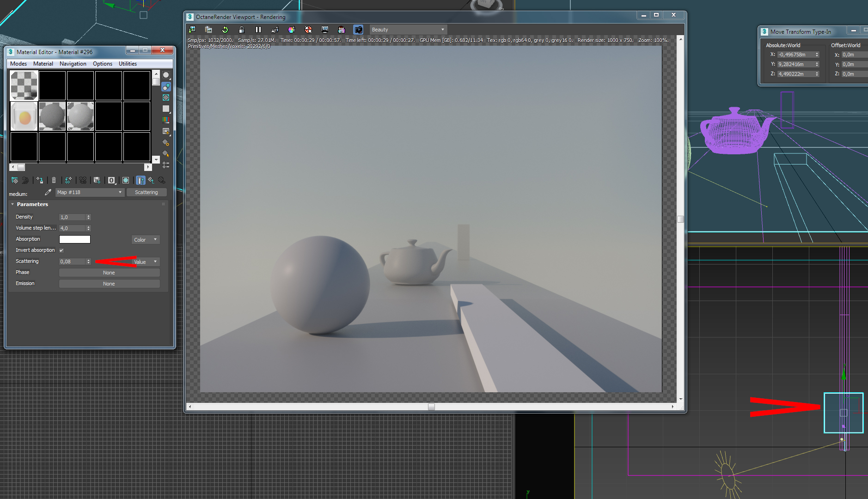Click the Absolute World Y field
This screenshot has width=868, height=499.
(796, 64)
